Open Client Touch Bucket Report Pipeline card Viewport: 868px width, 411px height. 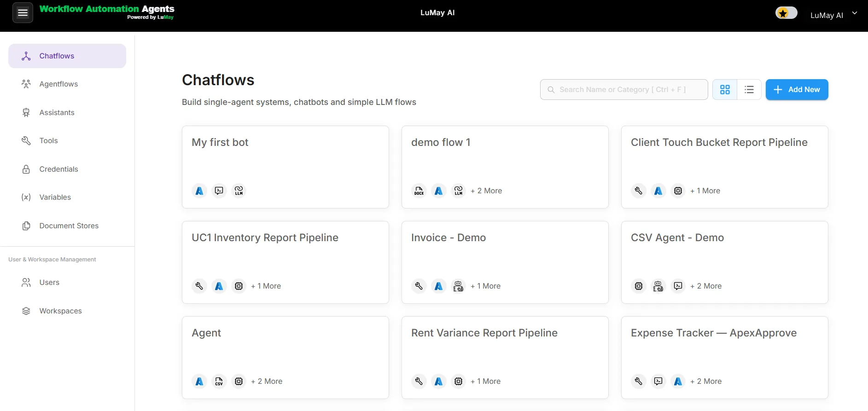[725, 167]
